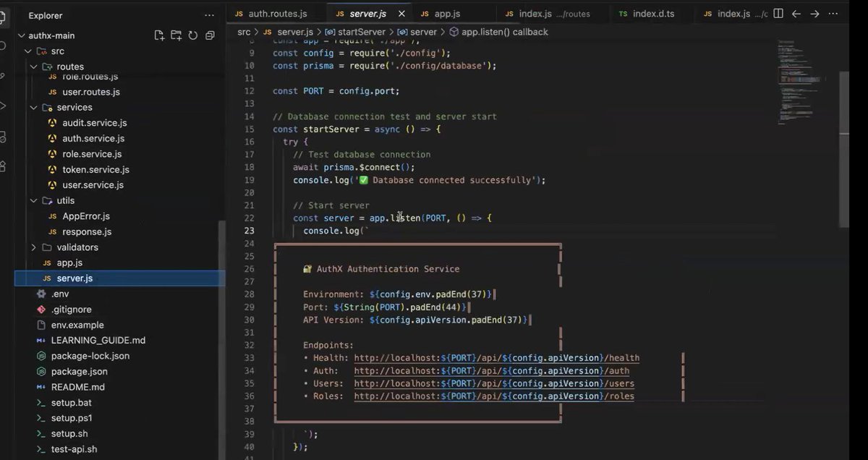Create a new file in authx-main
868x460 pixels.
coord(159,35)
